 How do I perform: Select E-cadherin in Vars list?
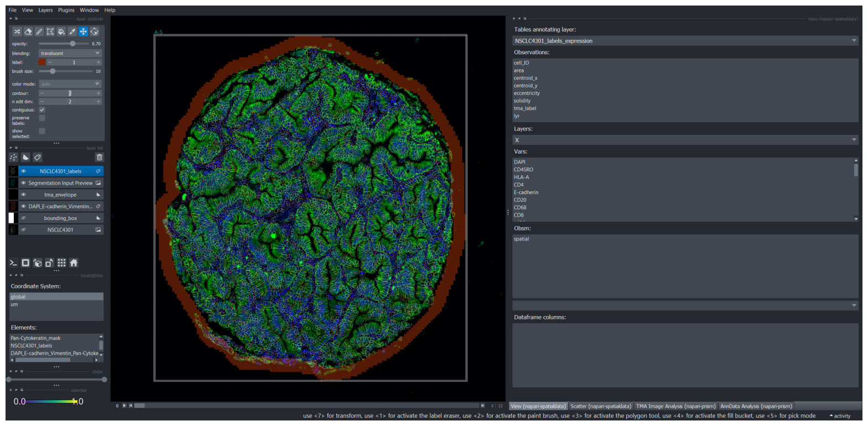point(526,192)
